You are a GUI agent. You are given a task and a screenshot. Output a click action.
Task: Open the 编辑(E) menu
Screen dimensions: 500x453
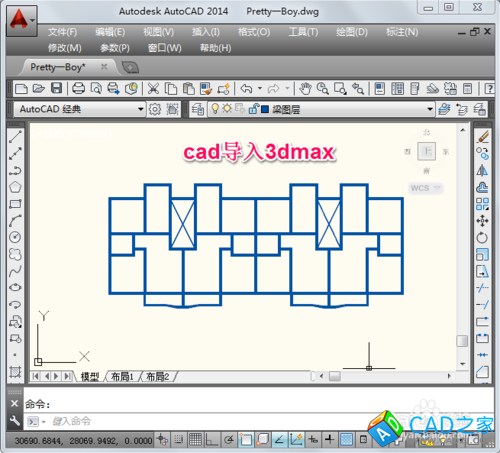tap(110, 32)
